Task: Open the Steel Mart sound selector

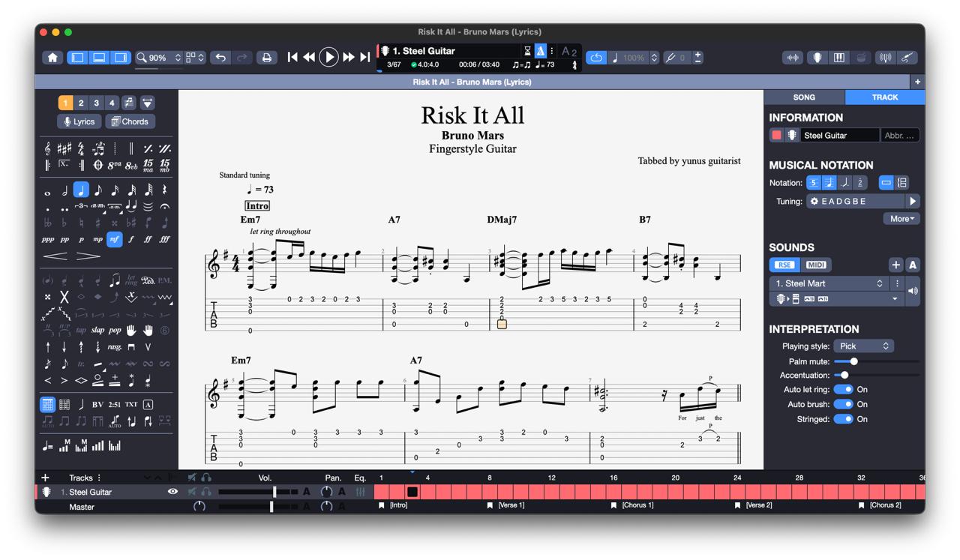Action: click(x=829, y=283)
